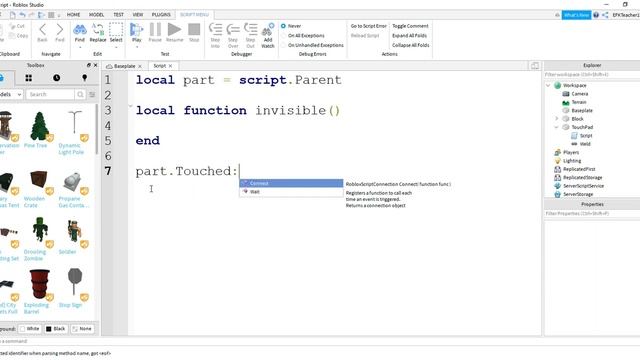Use debugger Step Into
The image size is (640, 360).
(x=215, y=36)
